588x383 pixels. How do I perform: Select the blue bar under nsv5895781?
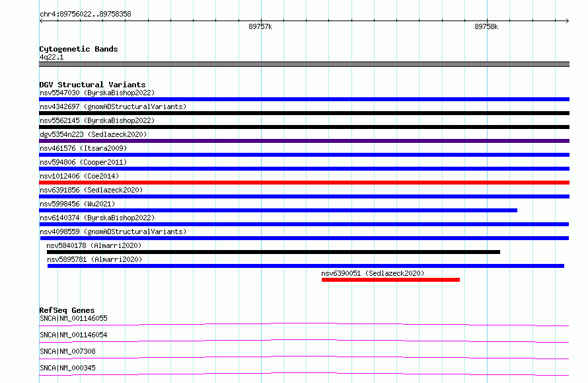306,266
